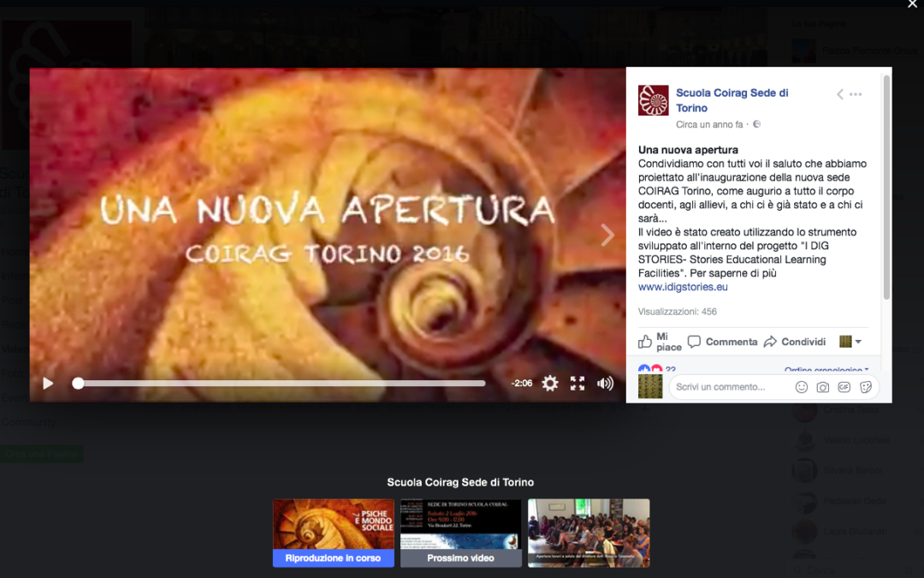Click the Una nuova apertura post heading

pos(688,150)
